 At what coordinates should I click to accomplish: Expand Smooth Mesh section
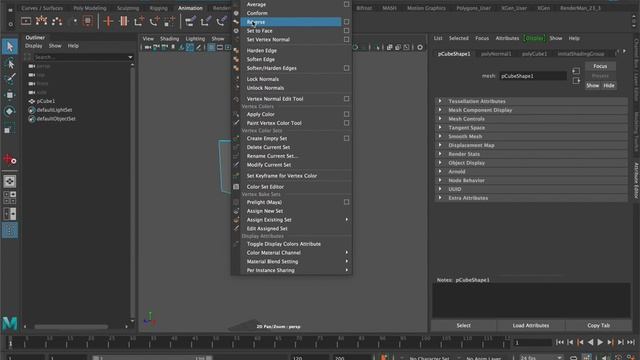[531, 136]
